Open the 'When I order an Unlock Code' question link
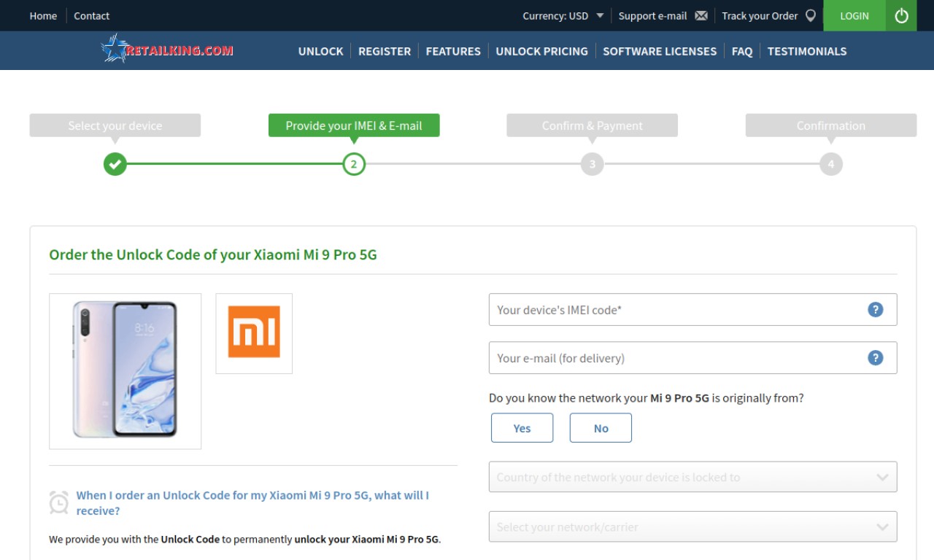The height and width of the screenshot is (560, 934). 252,503
